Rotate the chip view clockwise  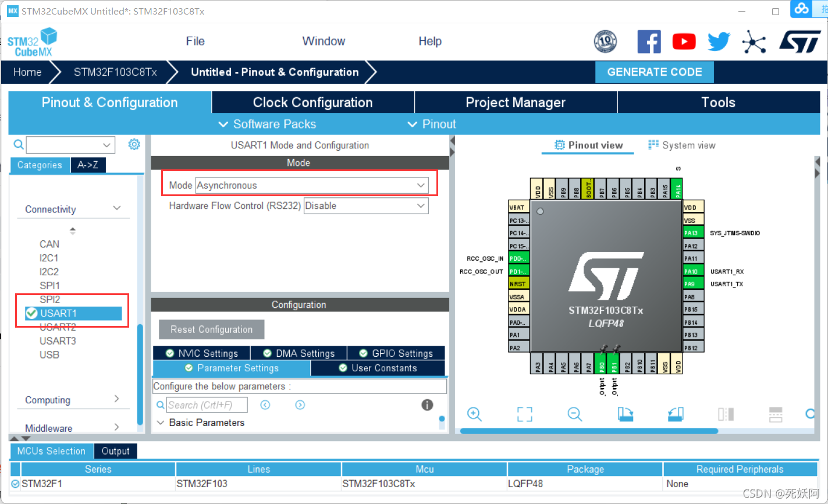click(x=626, y=414)
